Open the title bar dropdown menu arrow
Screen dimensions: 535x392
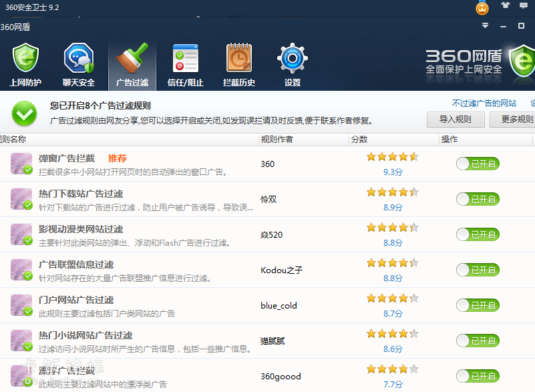(x=486, y=25)
